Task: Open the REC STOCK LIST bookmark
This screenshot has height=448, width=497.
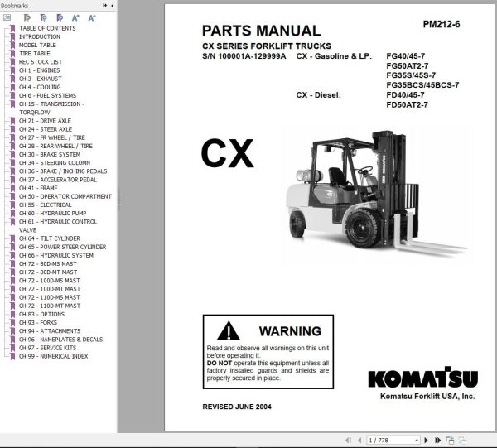Action: [41, 62]
